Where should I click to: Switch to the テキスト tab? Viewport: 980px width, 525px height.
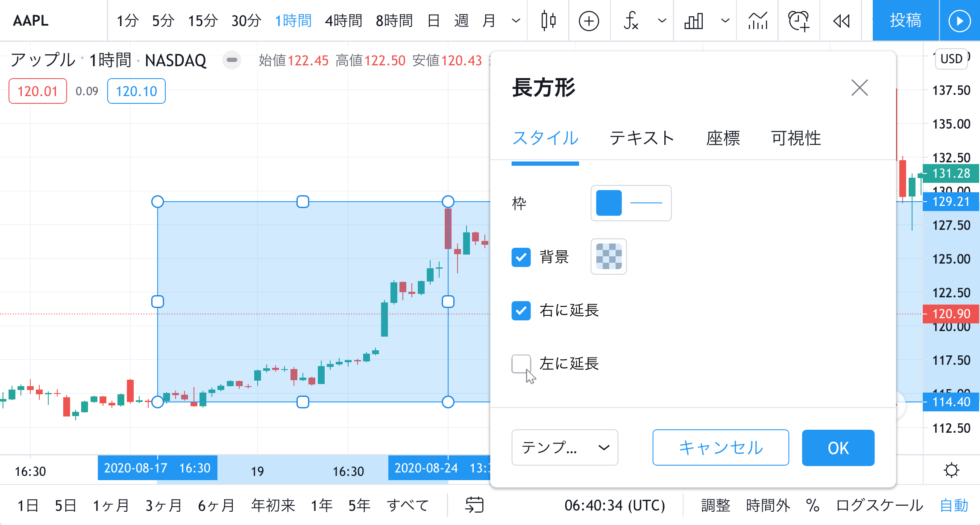tap(642, 138)
